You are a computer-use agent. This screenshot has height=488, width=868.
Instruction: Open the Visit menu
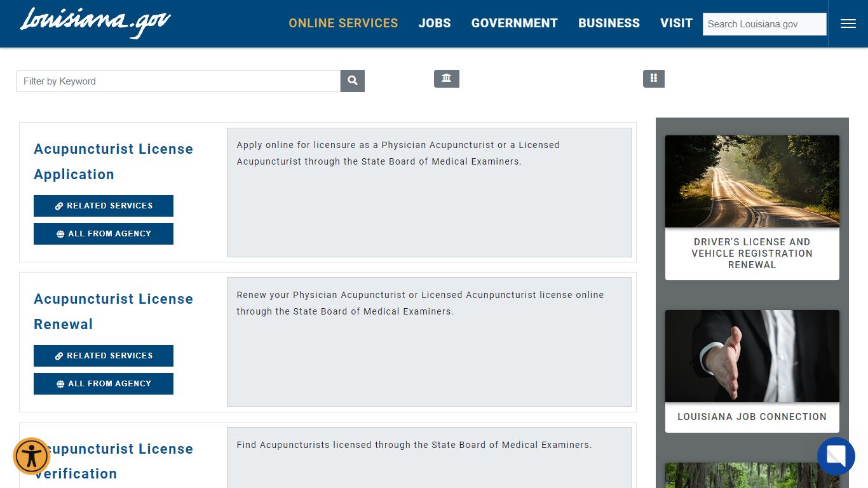click(x=676, y=24)
